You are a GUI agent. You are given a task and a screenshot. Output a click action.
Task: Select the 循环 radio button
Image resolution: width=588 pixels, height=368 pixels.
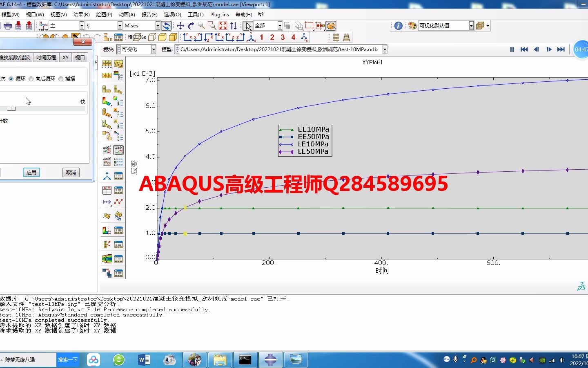tap(11, 79)
